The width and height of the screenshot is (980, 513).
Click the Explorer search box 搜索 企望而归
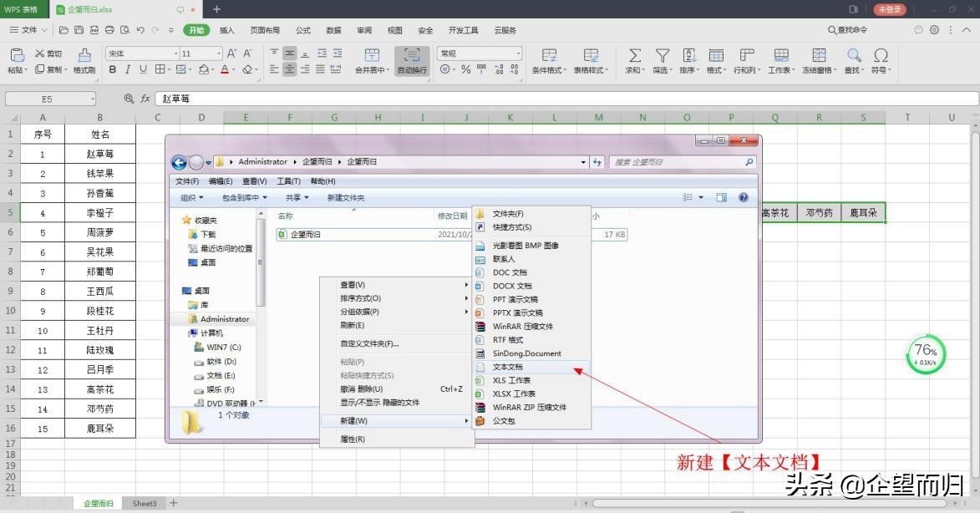683,162
